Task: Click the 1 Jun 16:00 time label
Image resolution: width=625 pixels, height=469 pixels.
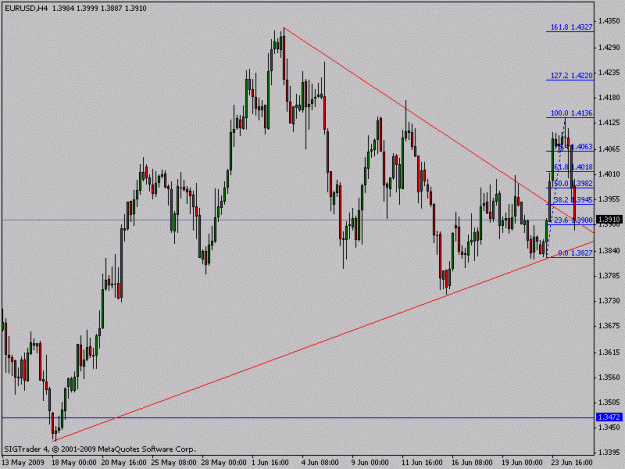Action: point(270,463)
